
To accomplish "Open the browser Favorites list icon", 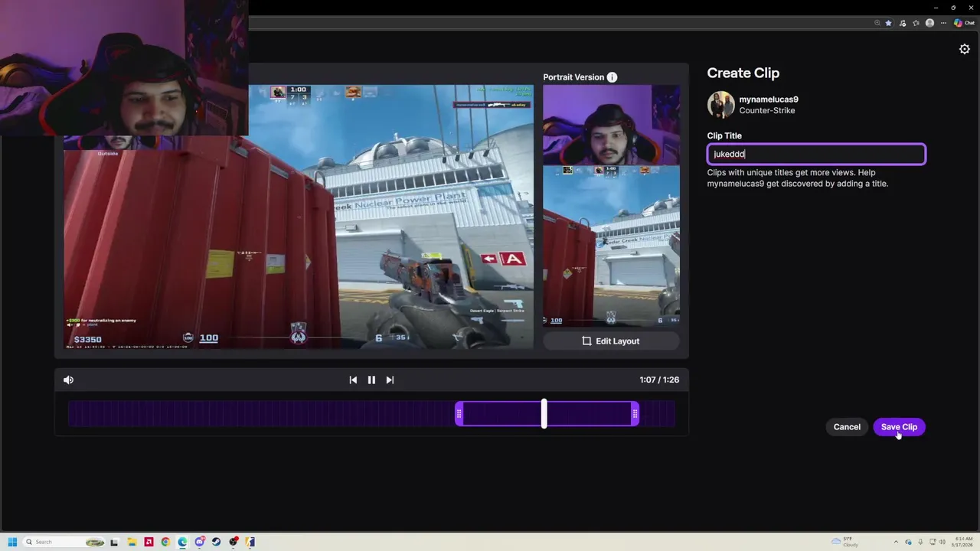I will [x=916, y=23].
